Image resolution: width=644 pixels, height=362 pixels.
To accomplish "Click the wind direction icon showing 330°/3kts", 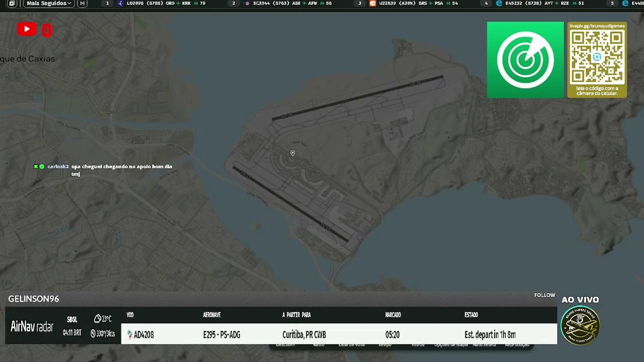I will 93,333.
